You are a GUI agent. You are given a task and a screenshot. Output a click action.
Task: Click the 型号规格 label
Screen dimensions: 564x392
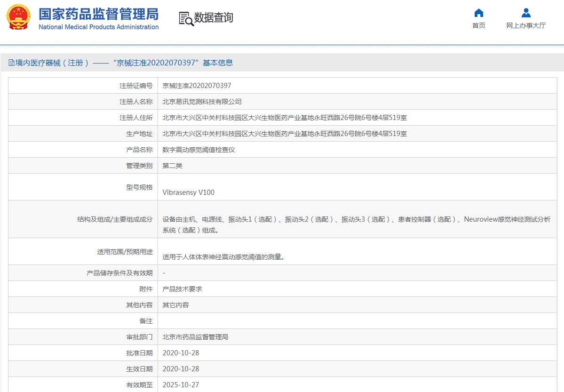(139, 187)
